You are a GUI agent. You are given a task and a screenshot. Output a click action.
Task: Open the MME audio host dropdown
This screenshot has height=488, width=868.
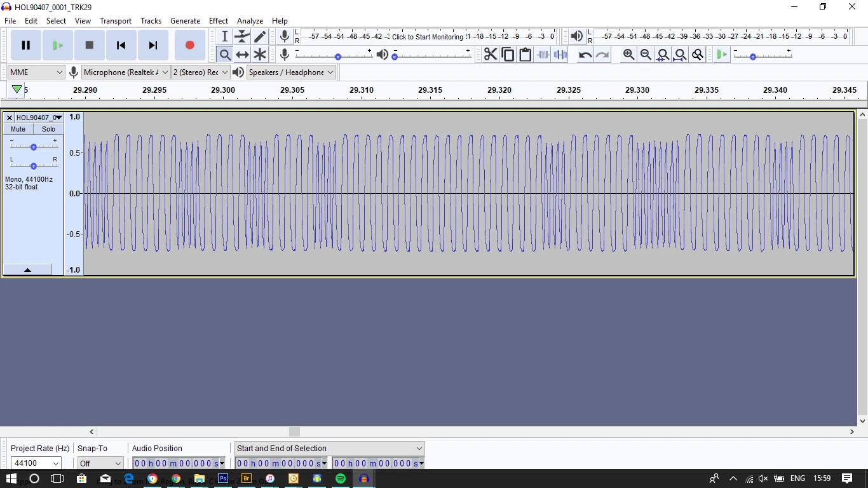coord(36,72)
